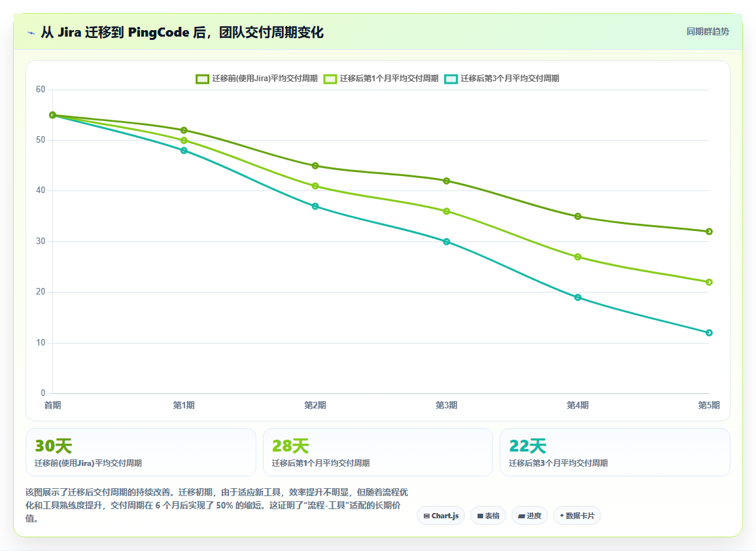Click the 22天 data card

coord(615,452)
